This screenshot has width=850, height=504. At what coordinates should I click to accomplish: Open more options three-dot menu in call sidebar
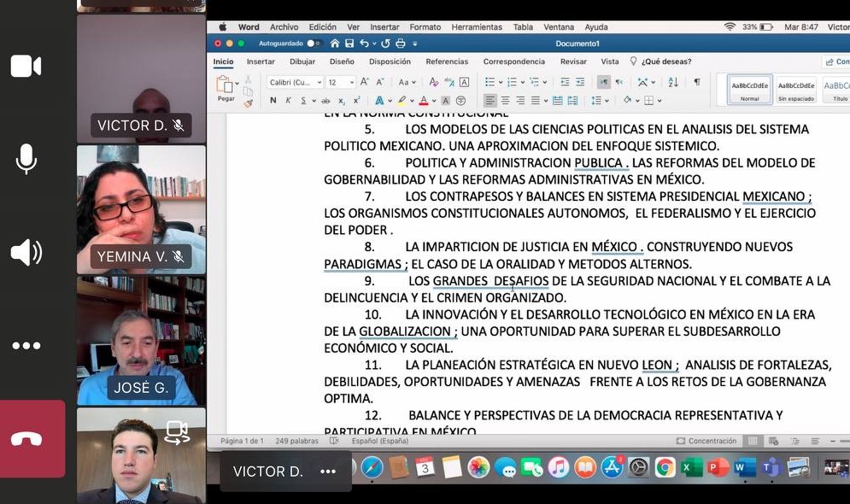tap(26, 345)
